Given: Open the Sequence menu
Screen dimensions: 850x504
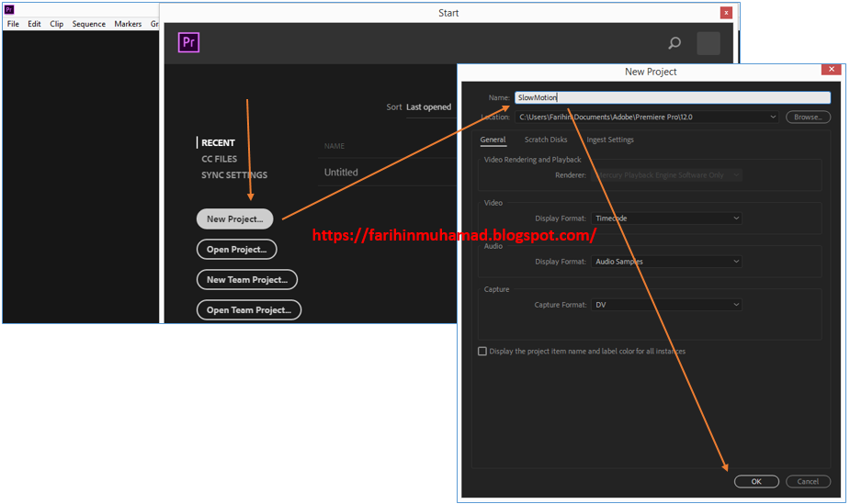Looking at the screenshot, I should (x=89, y=24).
